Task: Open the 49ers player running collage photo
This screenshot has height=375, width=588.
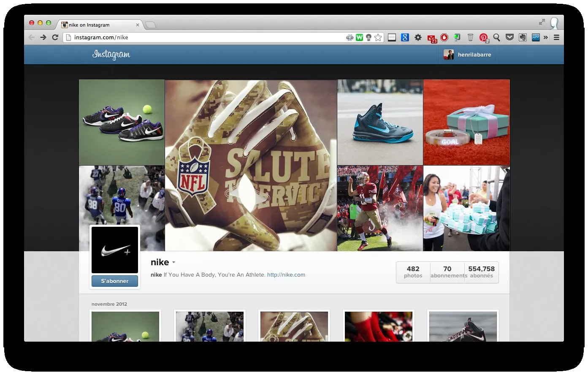Action: point(380,209)
